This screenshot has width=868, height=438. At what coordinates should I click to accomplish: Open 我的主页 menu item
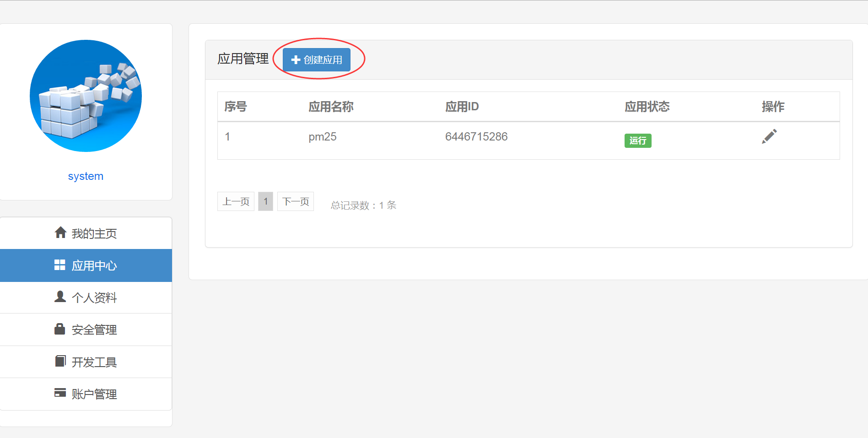click(x=94, y=233)
